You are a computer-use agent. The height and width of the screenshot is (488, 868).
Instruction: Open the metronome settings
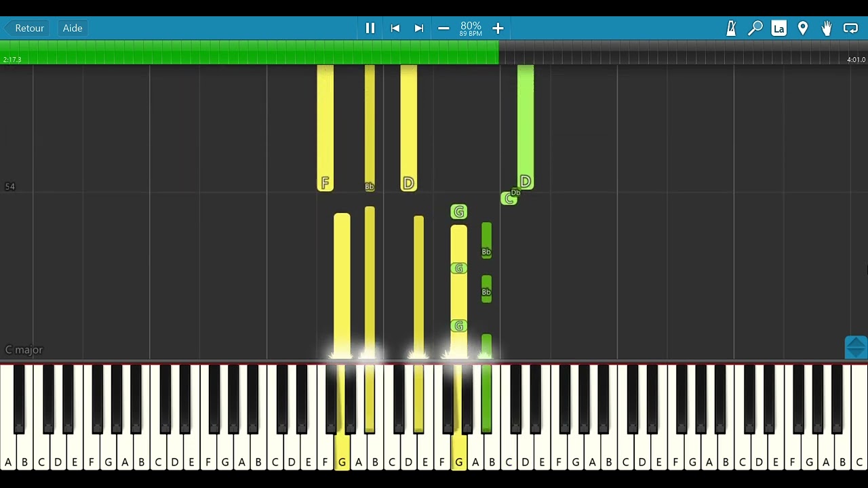pyautogui.click(x=731, y=28)
